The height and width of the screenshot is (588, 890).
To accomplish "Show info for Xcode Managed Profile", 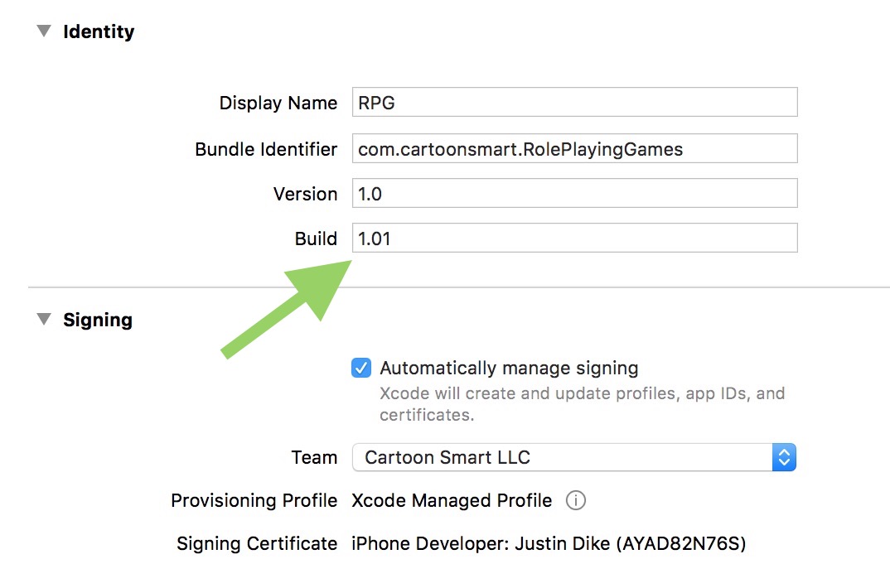I will (x=576, y=500).
